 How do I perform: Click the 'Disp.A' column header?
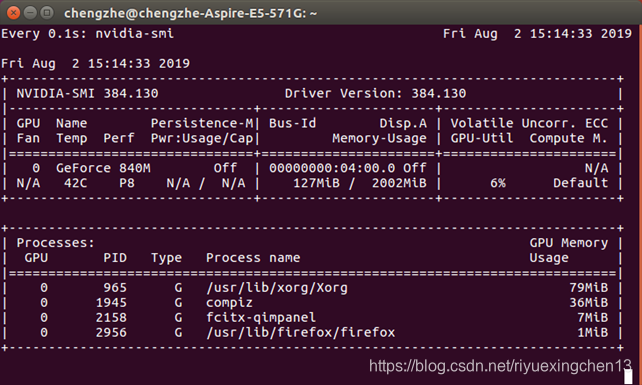(403, 123)
